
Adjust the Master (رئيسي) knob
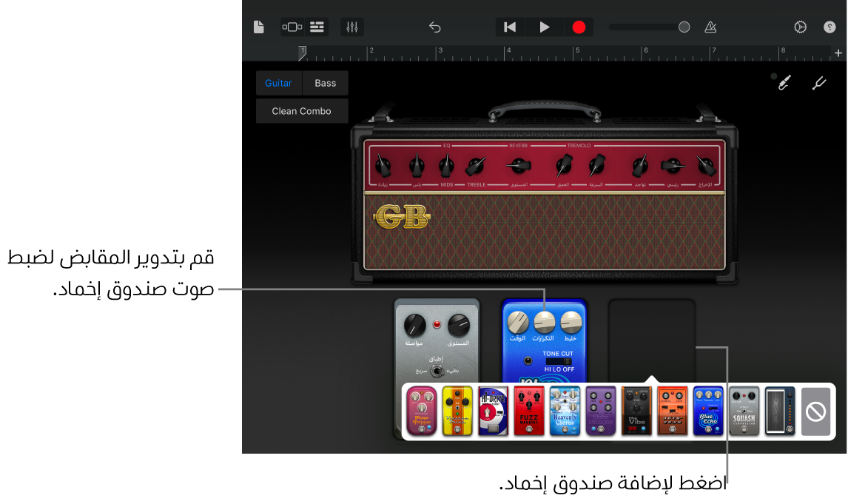pyautogui.click(x=672, y=165)
